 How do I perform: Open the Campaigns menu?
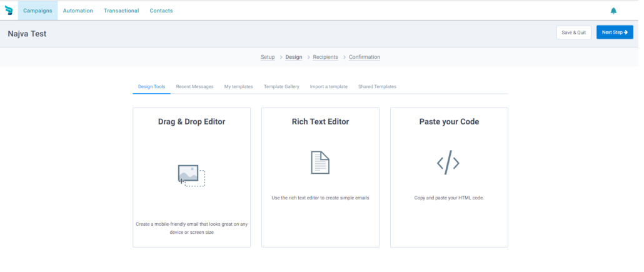click(x=38, y=11)
